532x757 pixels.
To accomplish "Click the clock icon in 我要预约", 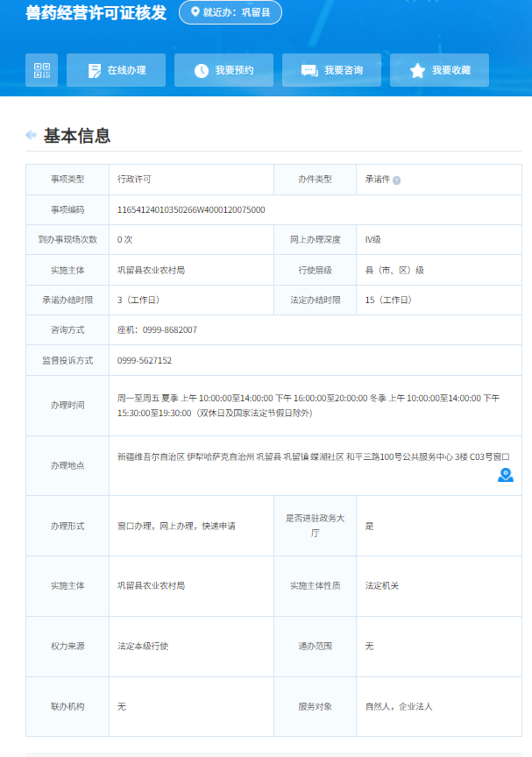I will tap(202, 70).
